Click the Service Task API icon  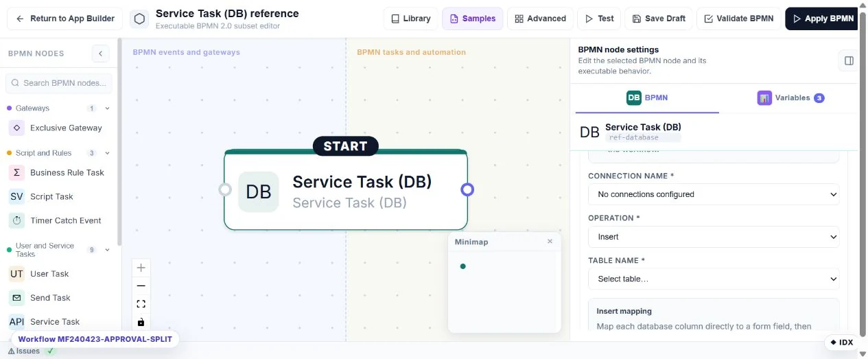coord(16,321)
